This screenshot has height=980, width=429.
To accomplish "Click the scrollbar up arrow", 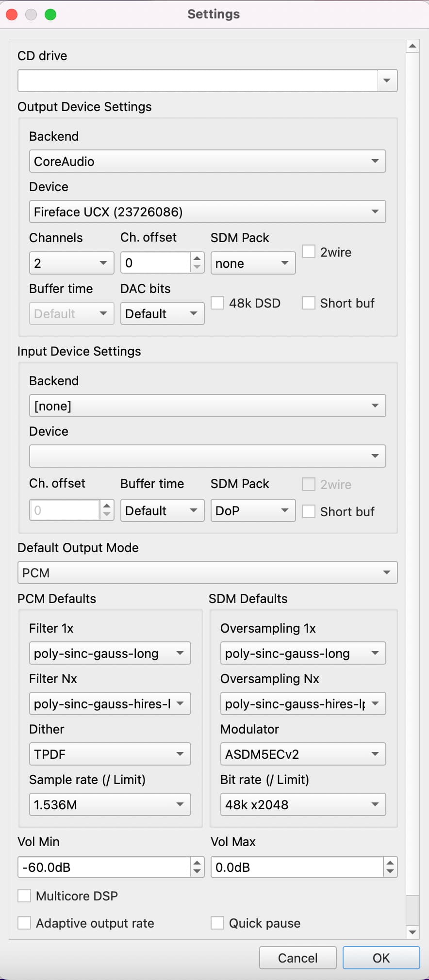I will click(x=412, y=46).
